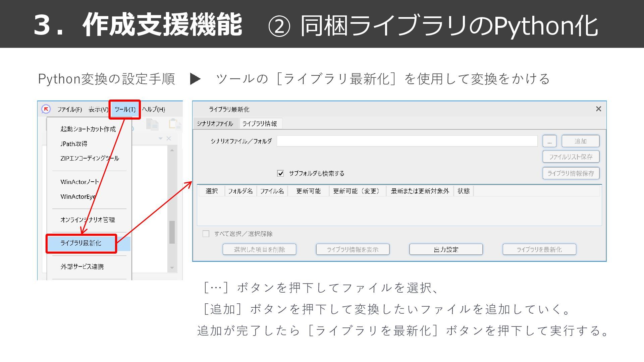
Task: Toggle すべて選択/選択解除 checkbox
Action: click(x=206, y=234)
